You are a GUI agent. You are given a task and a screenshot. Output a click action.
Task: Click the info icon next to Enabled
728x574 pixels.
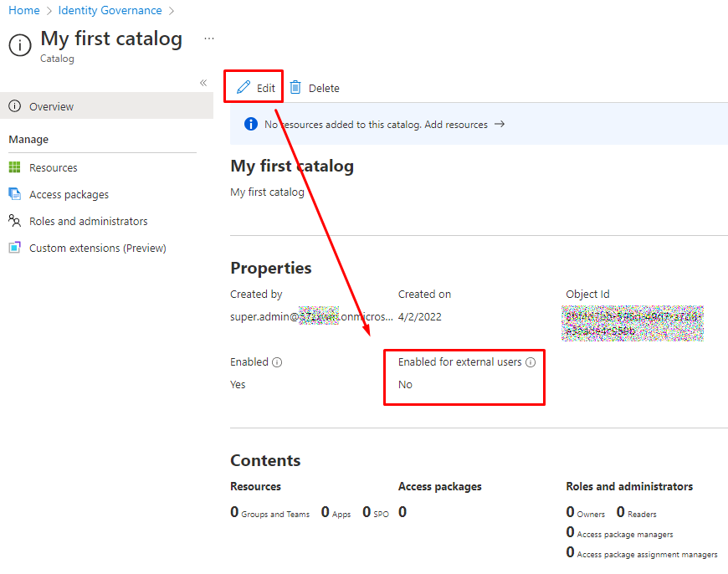tap(277, 362)
